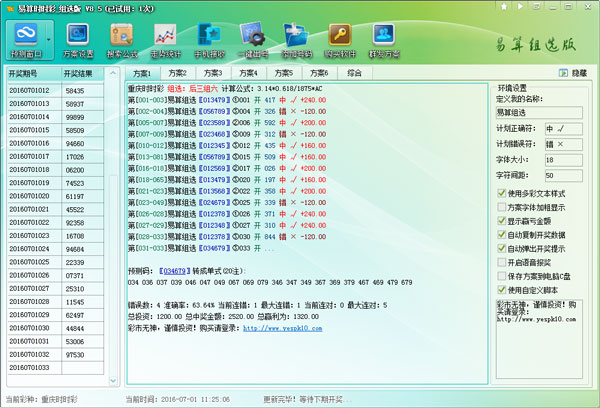This screenshot has height=408, width=600.
Task: Uncheck 使用多彩文本样式 checkbox
Action: pyautogui.click(x=502, y=192)
